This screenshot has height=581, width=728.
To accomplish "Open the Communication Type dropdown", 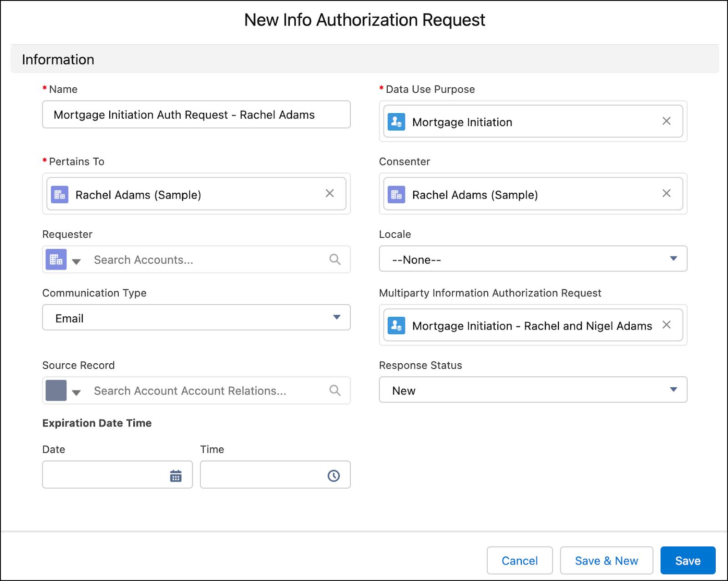I will [337, 317].
